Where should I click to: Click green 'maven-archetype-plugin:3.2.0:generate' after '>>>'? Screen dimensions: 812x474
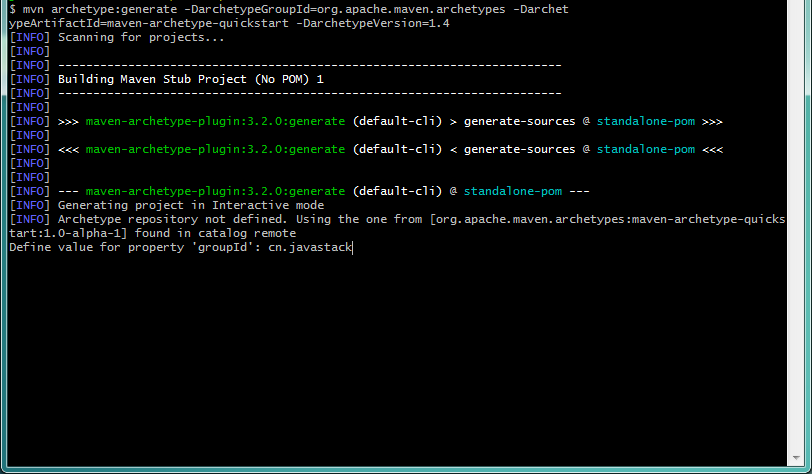215,121
